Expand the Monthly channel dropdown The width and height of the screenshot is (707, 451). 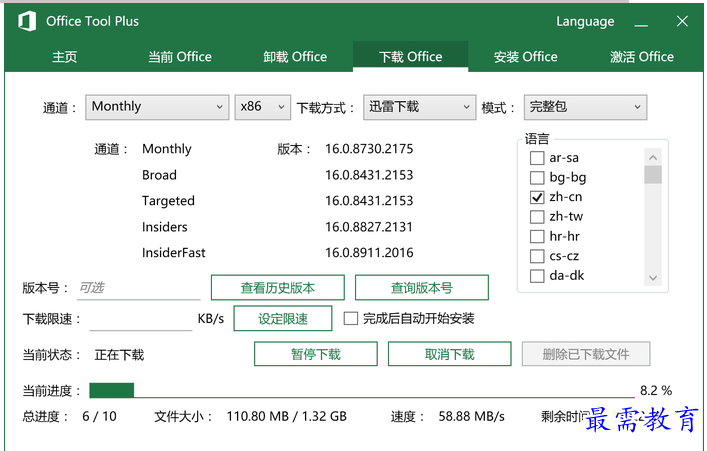pos(157,107)
